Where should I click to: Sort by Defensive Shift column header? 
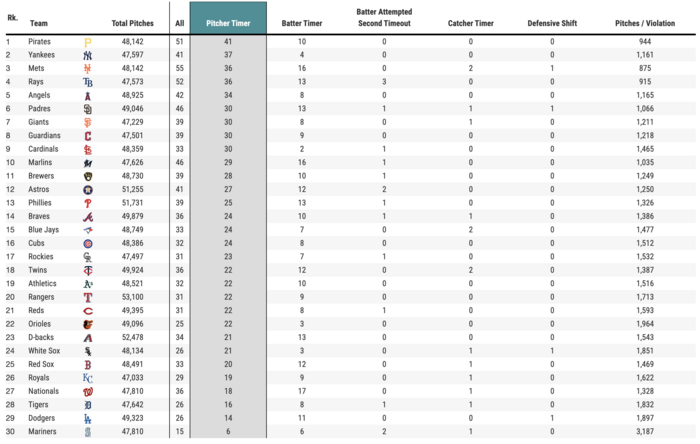pos(552,21)
